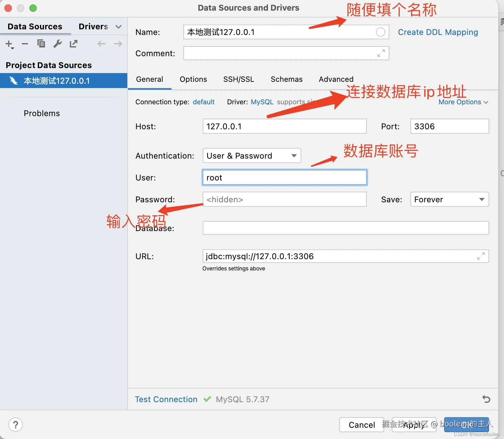Remove selected data source with minus icon
Screen dimensions: 504x439
(25, 44)
